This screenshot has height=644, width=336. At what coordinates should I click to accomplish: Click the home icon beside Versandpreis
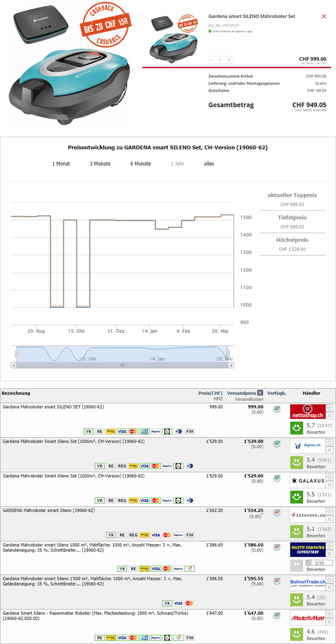pyautogui.click(x=260, y=393)
